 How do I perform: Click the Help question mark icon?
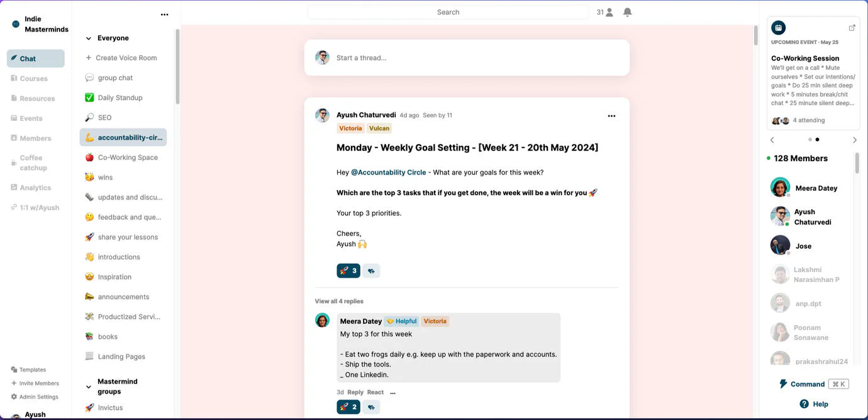pos(804,404)
